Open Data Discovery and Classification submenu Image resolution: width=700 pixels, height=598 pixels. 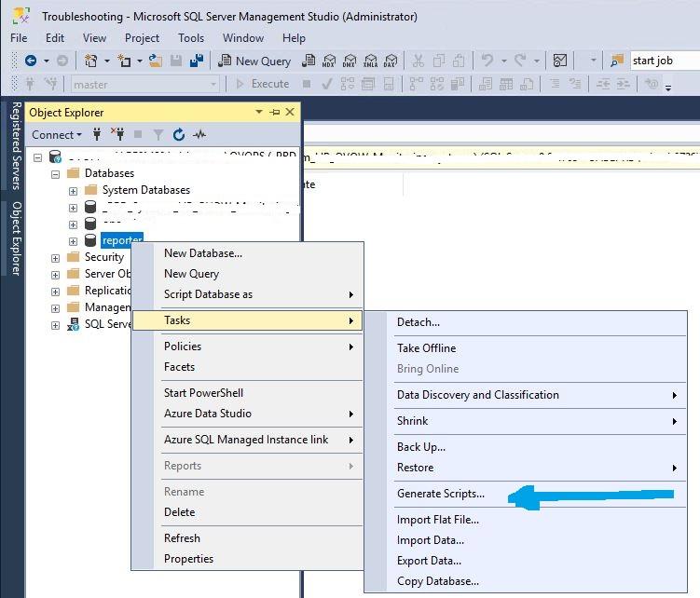(x=526, y=395)
